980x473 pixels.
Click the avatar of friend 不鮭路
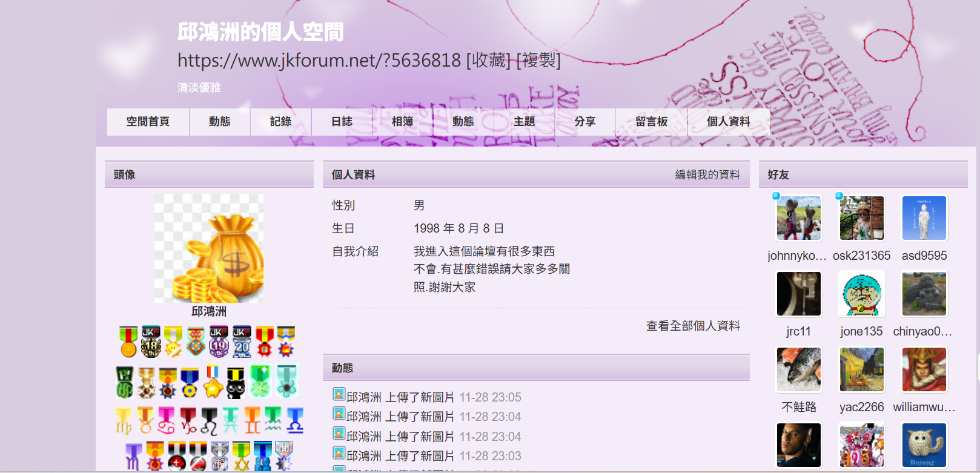[799, 369]
